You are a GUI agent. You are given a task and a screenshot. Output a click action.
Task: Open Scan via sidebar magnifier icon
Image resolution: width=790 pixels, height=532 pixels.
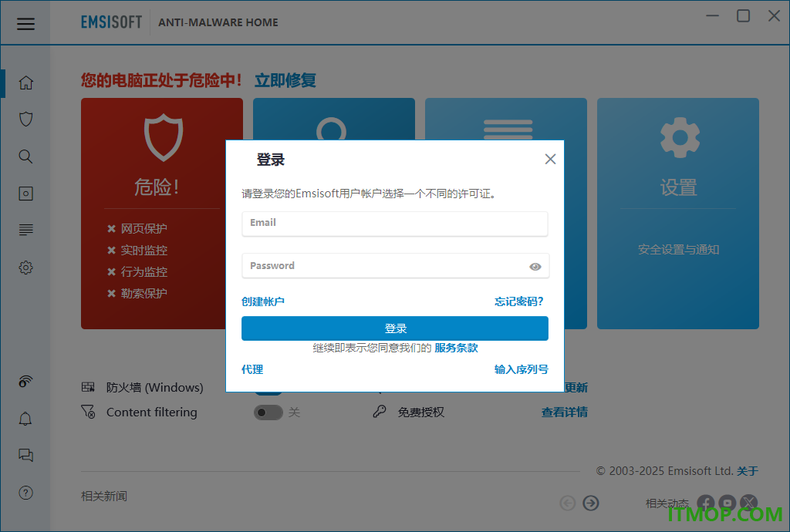pos(25,157)
